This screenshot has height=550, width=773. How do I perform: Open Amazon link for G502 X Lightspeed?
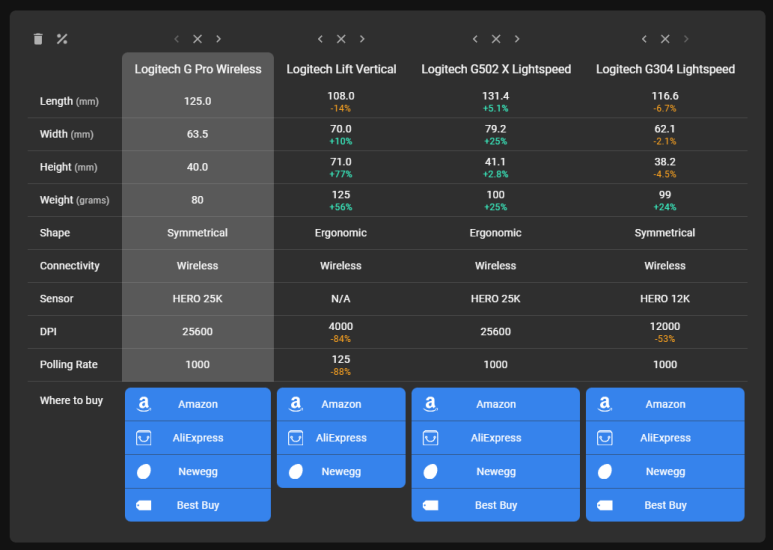click(x=495, y=404)
